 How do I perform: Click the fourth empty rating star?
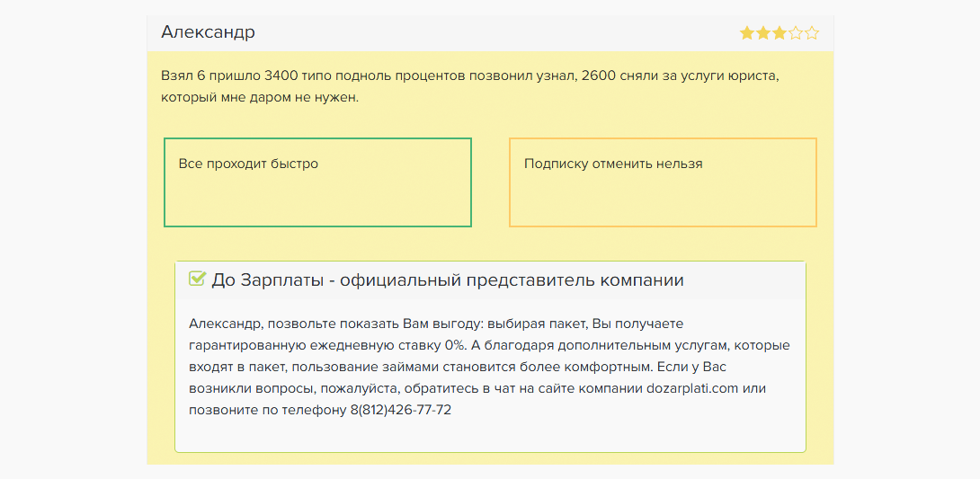795,33
